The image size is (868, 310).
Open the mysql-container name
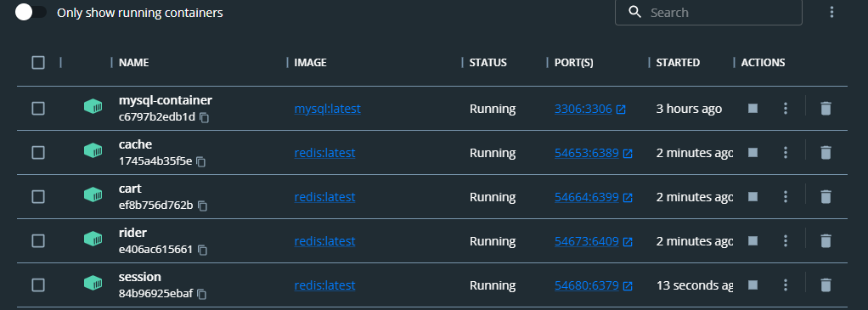click(166, 100)
